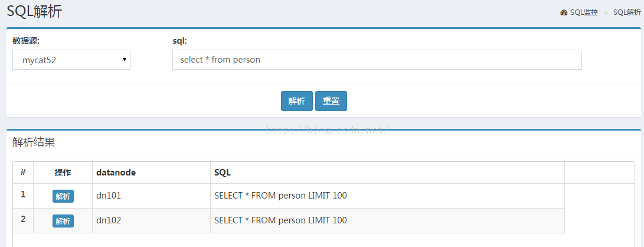Click the 操作 column header

coord(63,173)
